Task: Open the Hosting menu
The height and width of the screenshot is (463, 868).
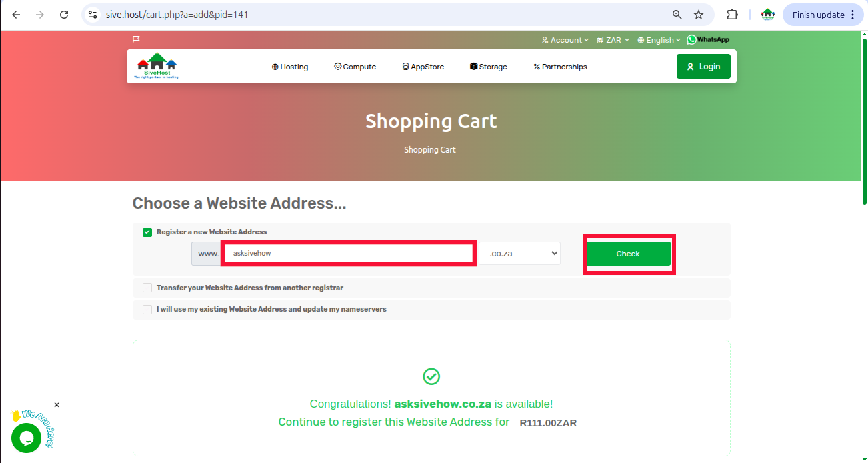Action: 290,67
